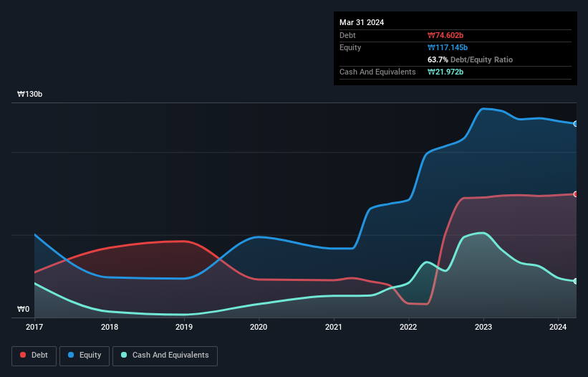Screen dimensions: 588x377
Task: Click the ₩74.602b debt value
Action: coord(445,35)
